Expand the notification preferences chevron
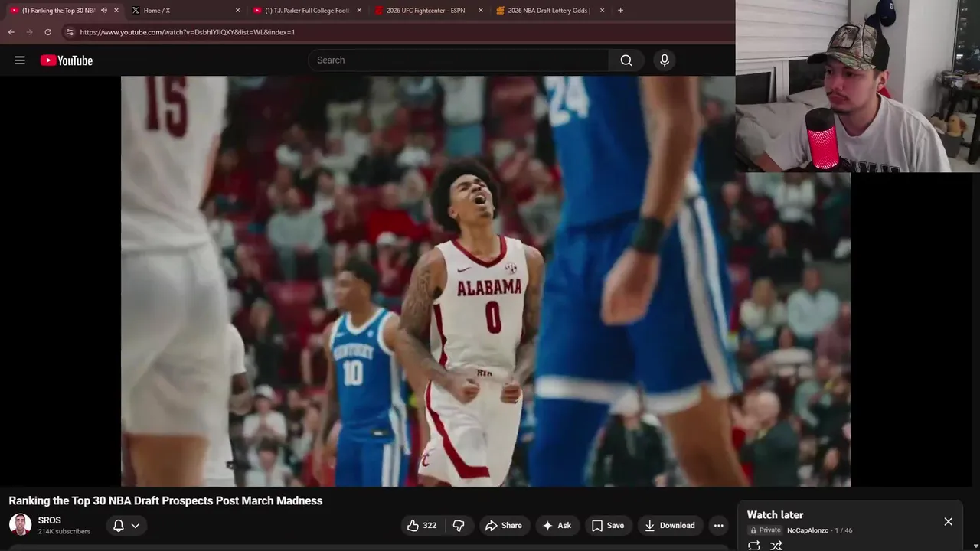 (136, 525)
